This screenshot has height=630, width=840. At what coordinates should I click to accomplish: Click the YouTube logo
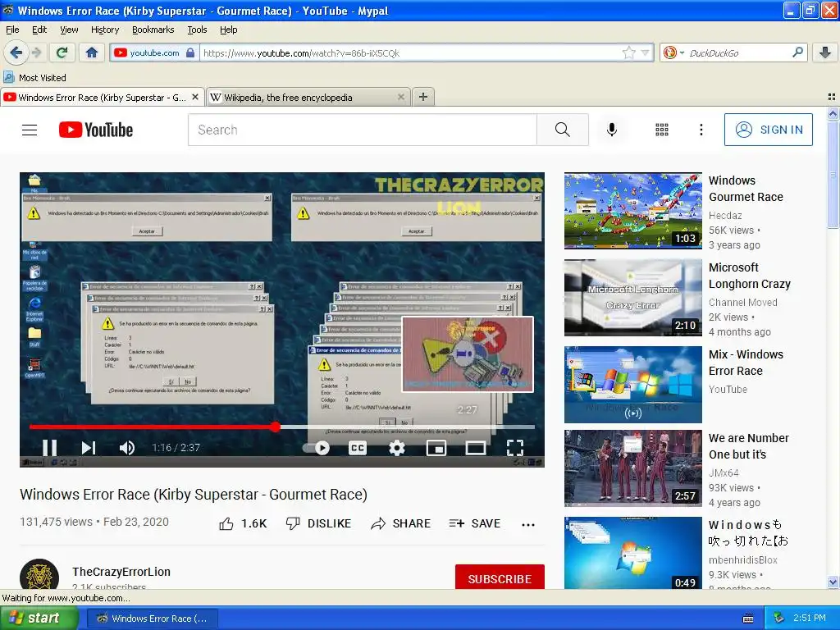(x=96, y=130)
